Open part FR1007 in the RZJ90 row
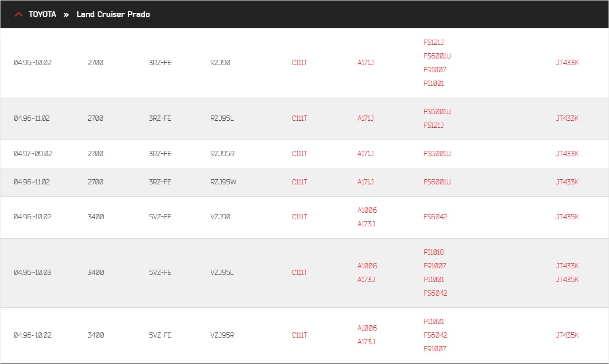This screenshot has width=609, height=364. [x=434, y=70]
